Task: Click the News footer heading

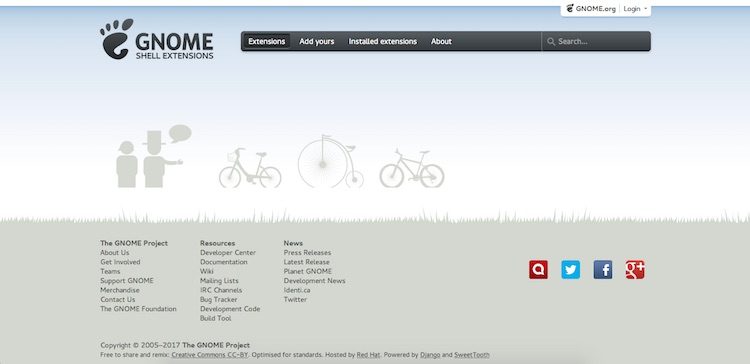Action: click(x=293, y=243)
